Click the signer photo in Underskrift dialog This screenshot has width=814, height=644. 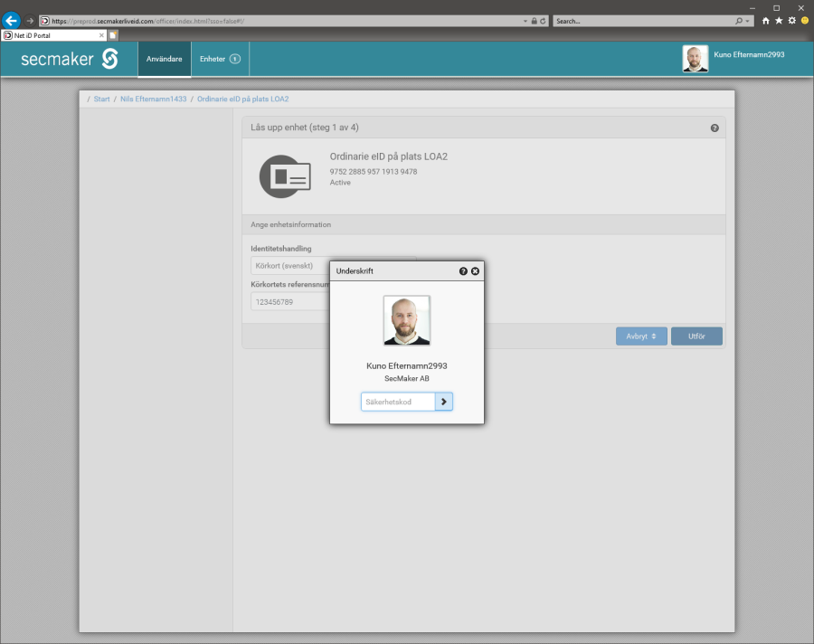point(406,320)
